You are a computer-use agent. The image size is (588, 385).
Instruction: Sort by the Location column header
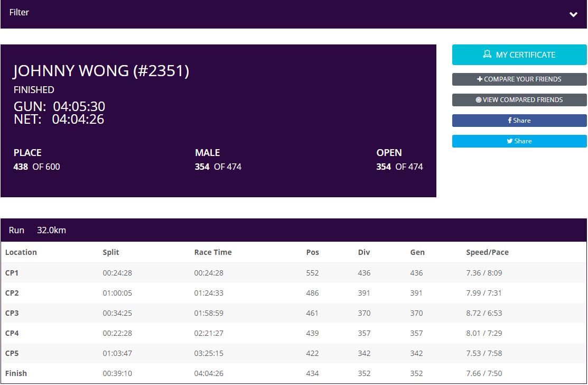pos(21,252)
